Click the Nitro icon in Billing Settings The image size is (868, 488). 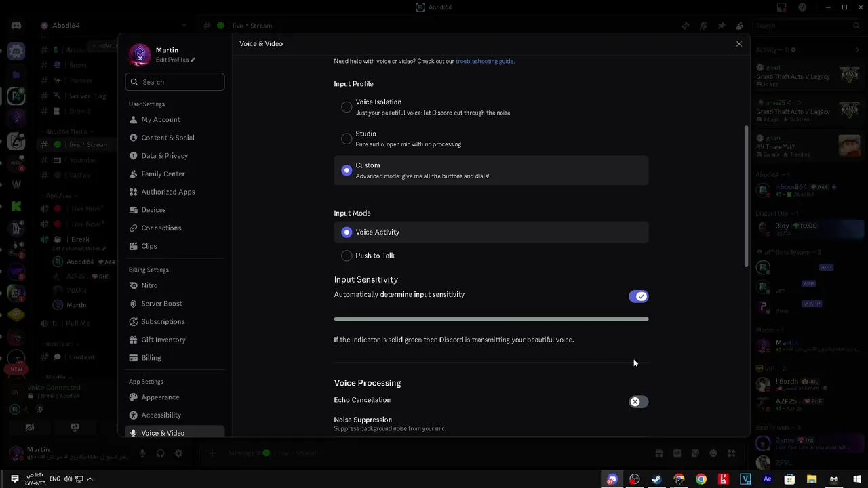tap(134, 285)
